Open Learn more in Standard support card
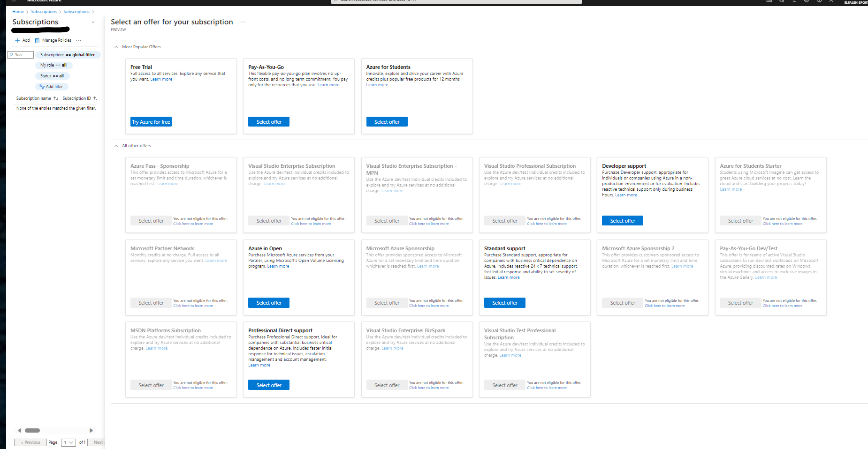 pyautogui.click(x=509, y=277)
